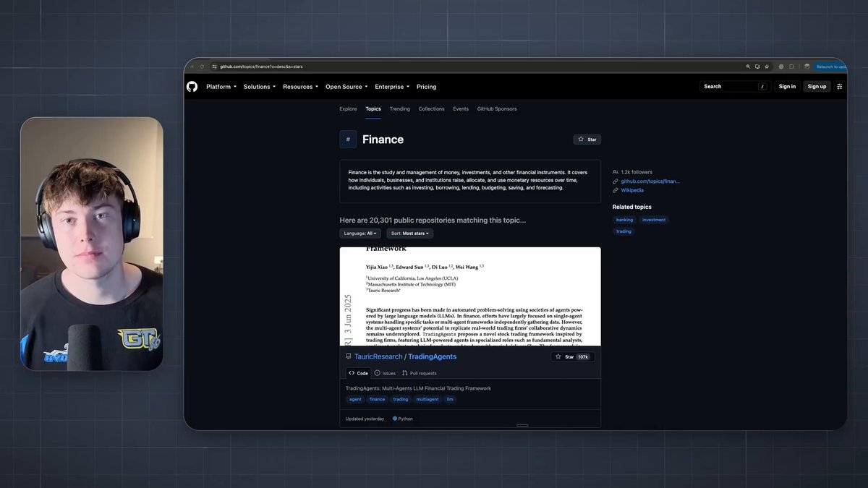This screenshot has height=488, width=868.
Task: Open the GitHub logo homepage
Action: [x=192, y=87]
